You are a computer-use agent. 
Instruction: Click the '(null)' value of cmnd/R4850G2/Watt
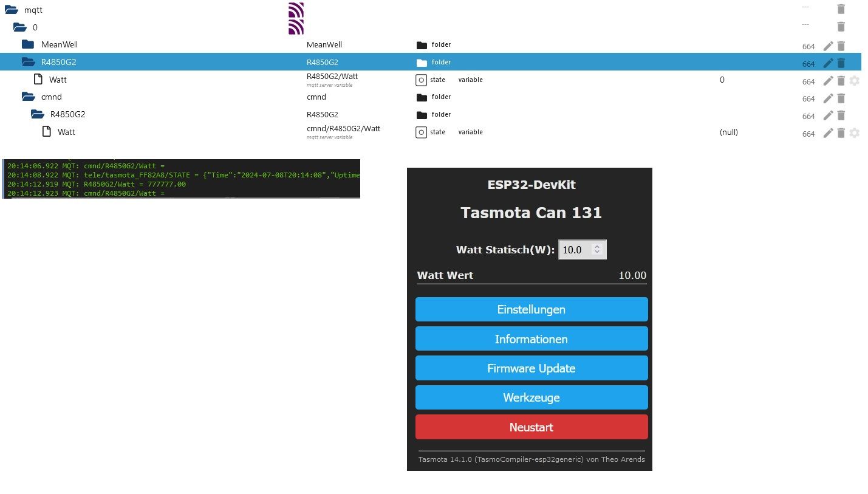pyautogui.click(x=729, y=132)
